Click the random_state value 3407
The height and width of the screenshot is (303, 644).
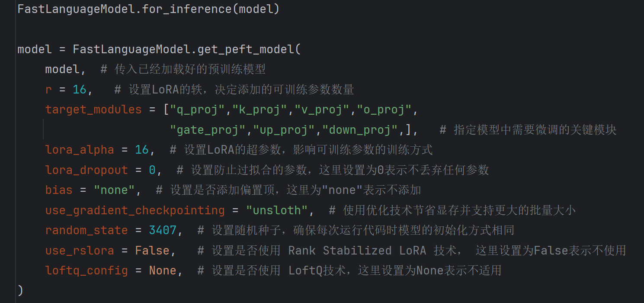click(163, 230)
